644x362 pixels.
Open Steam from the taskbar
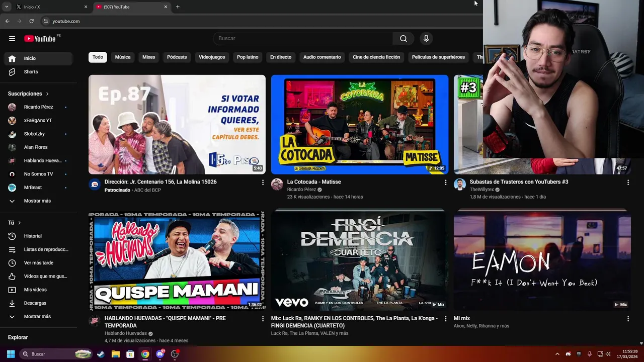tap(101, 354)
